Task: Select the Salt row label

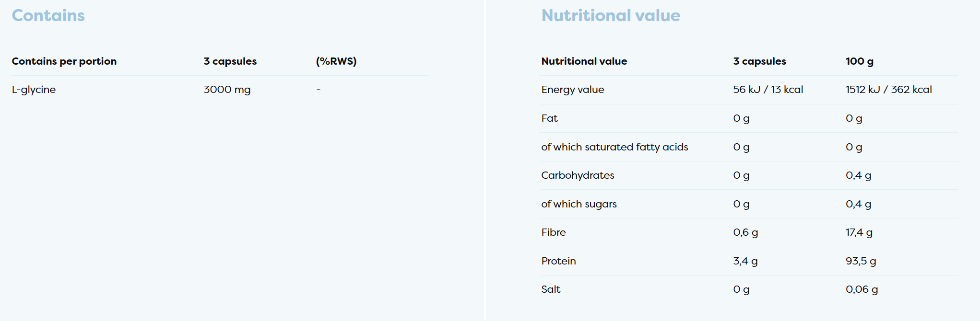Action: click(551, 289)
